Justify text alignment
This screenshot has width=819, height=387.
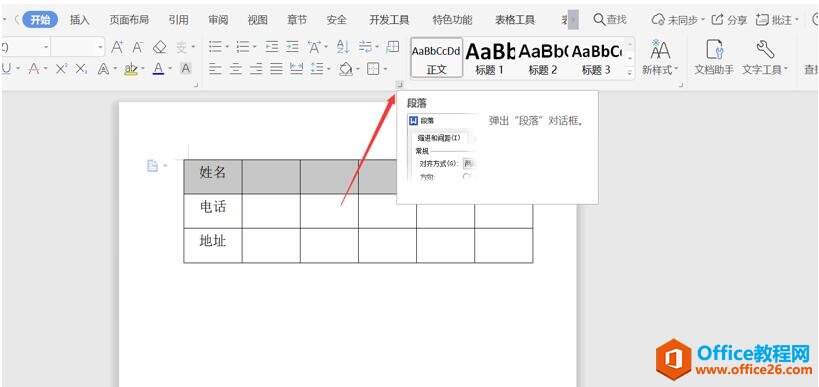click(276, 68)
